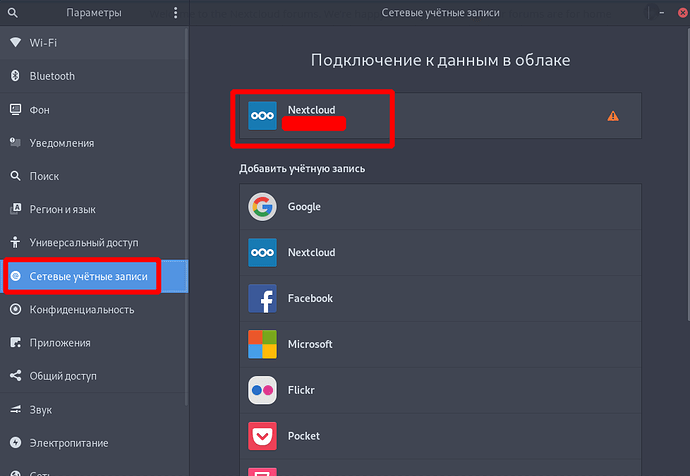Click the Конфиденциальность icon
Viewport: 690px width, 476px height.
coord(15,309)
